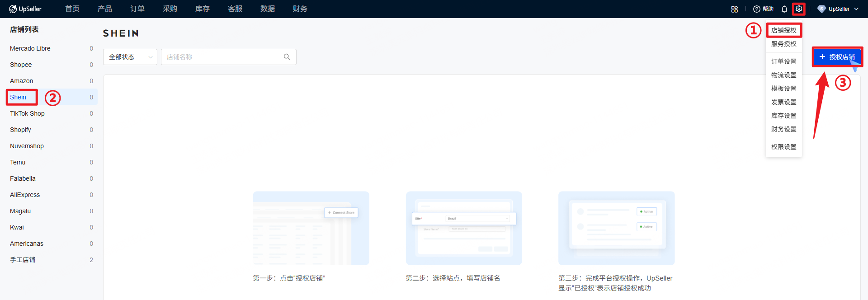Focus the 店铺名称 search field
This screenshot has width=868, height=300.
[222, 57]
